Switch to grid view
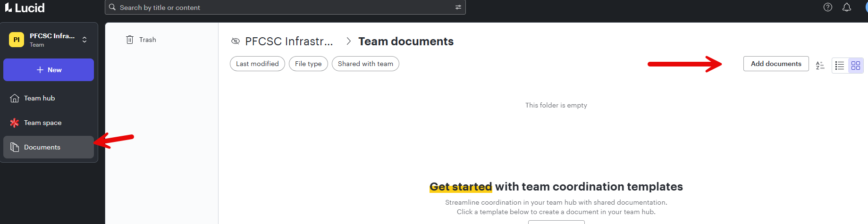The width and height of the screenshot is (868, 224). [856, 66]
